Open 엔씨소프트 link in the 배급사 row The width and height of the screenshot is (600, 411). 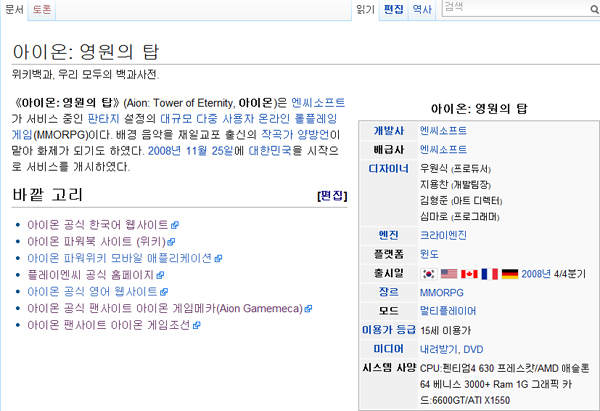443,149
